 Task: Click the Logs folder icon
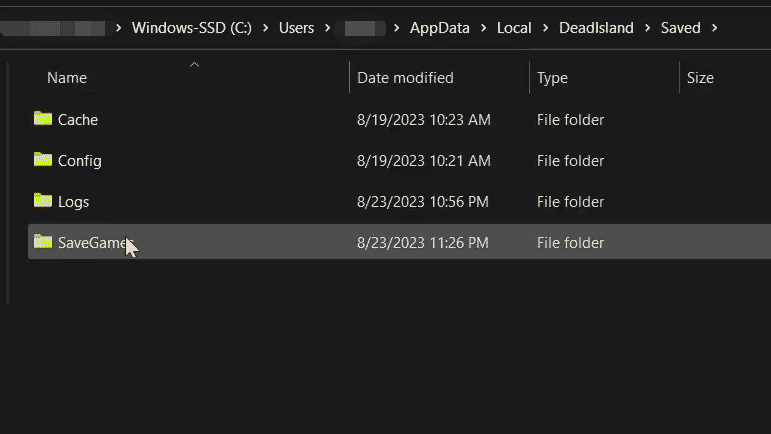click(43, 201)
